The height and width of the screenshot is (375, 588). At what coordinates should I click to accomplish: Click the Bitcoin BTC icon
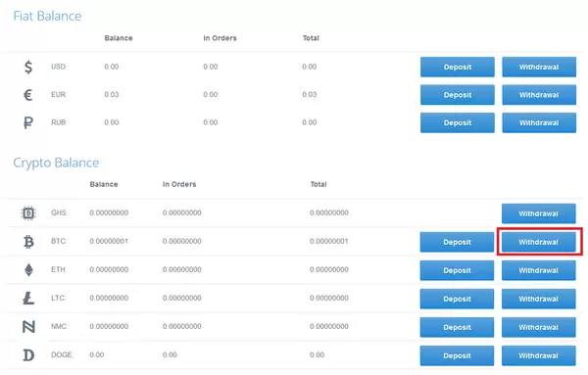[x=28, y=242]
